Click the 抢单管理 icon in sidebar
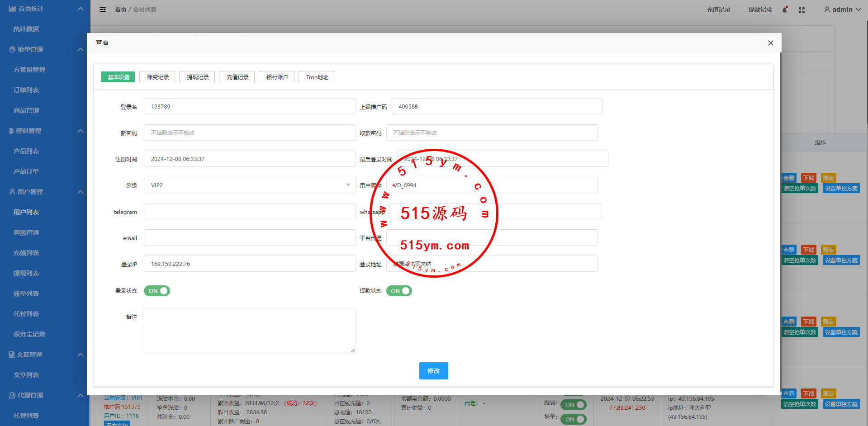 point(12,49)
